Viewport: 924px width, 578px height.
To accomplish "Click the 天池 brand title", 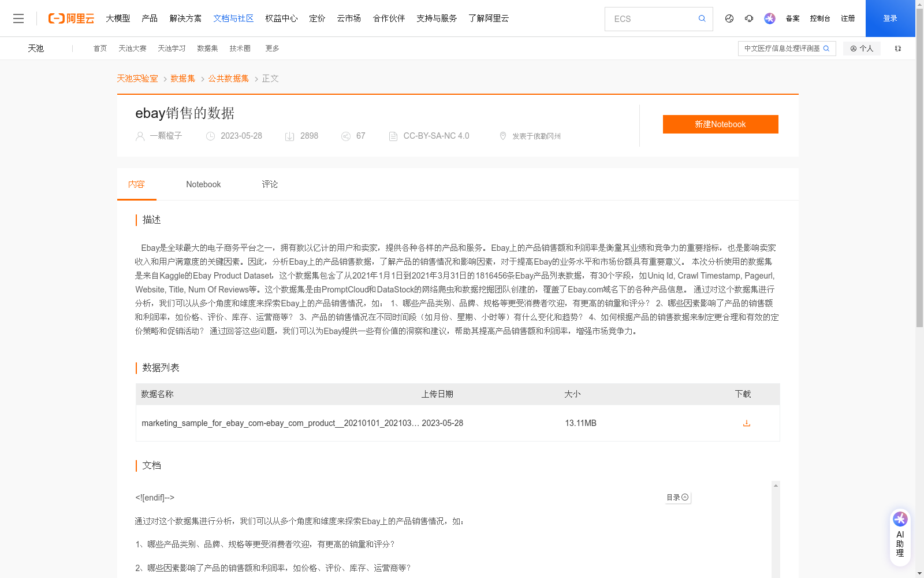I will 36,49.
